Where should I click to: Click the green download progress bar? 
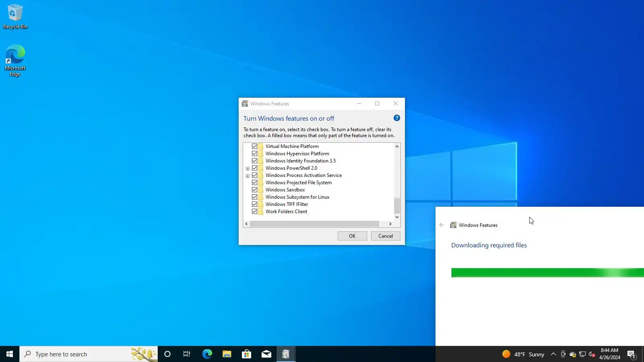(547, 273)
